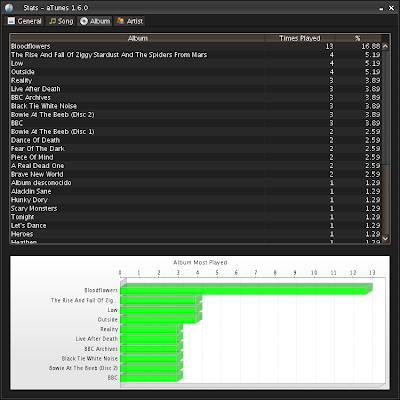Select the Hunky Dory row

click(x=196, y=200)
